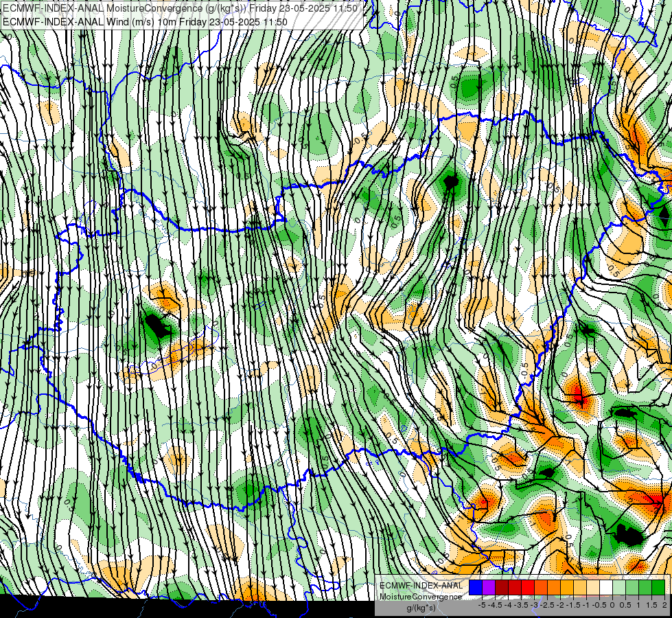
Task: Click the legend value -4.5
Action: tap(495, 605)
